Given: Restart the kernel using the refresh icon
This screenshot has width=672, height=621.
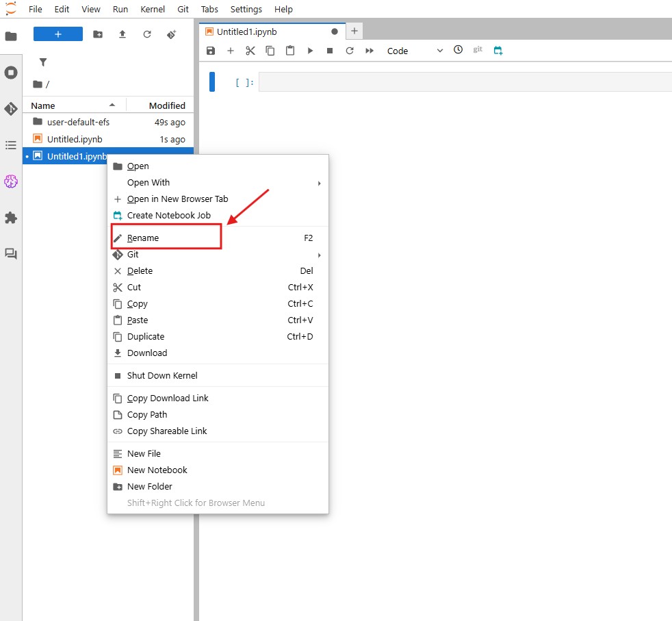Looking at the screenshot, I should pyautogui.click(x=350, y=51).
